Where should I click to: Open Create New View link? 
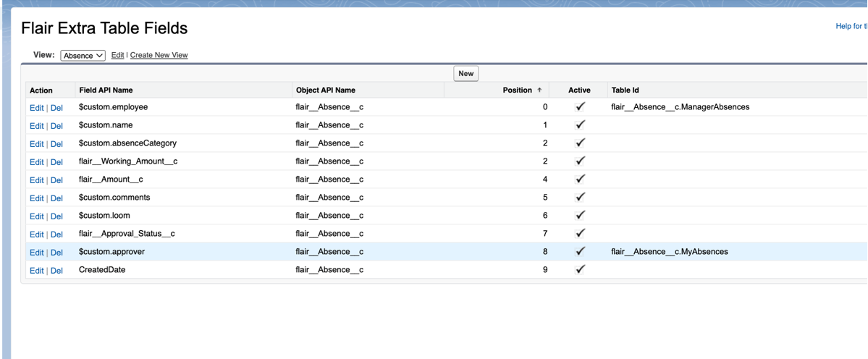159,55
